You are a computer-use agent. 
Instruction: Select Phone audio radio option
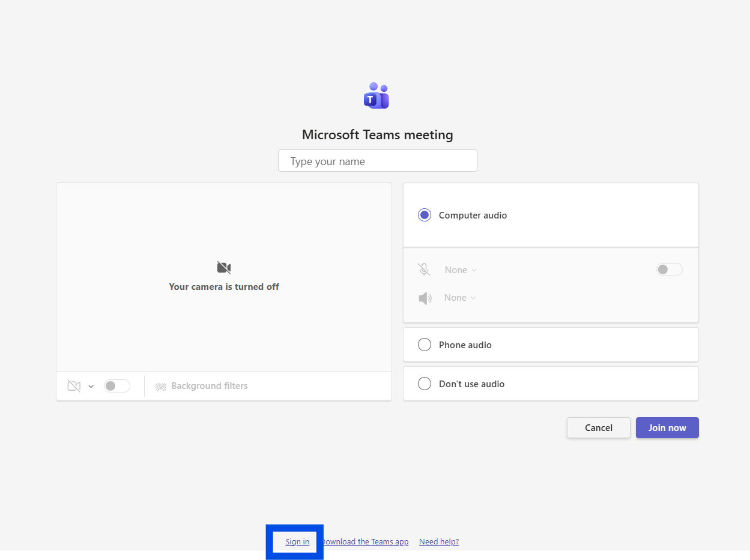click(425, 345)
